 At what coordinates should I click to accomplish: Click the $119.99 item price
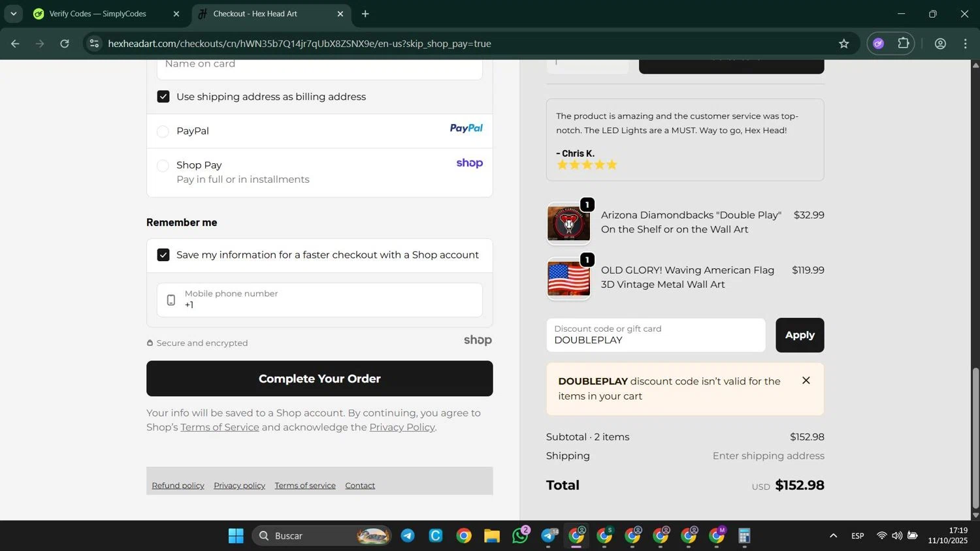click(x=808, y=270)
